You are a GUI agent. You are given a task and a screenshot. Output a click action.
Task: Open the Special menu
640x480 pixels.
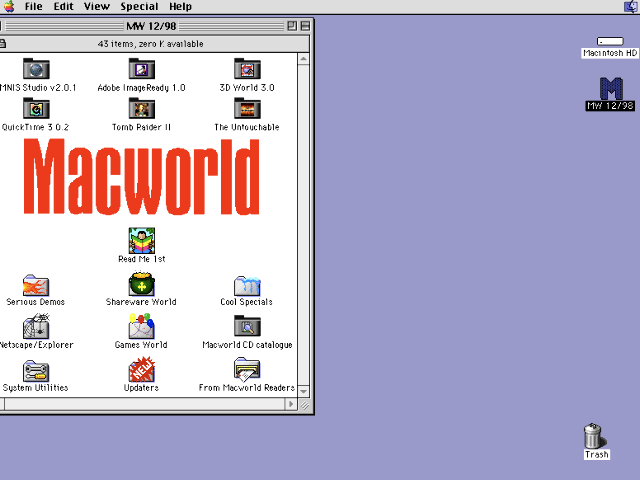click(x=139, y=7)
